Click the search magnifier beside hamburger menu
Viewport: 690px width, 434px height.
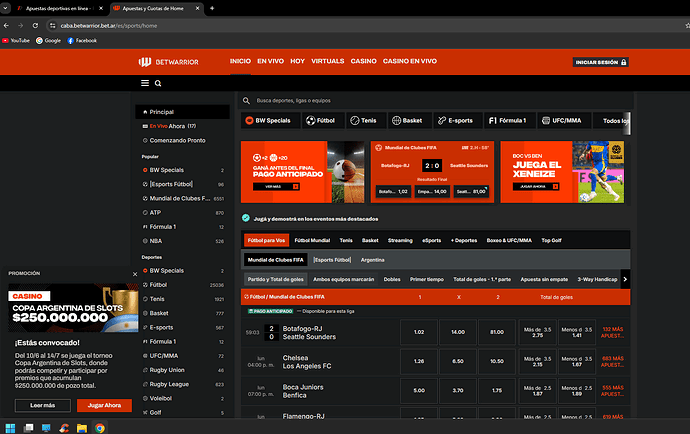coord(158,83)
